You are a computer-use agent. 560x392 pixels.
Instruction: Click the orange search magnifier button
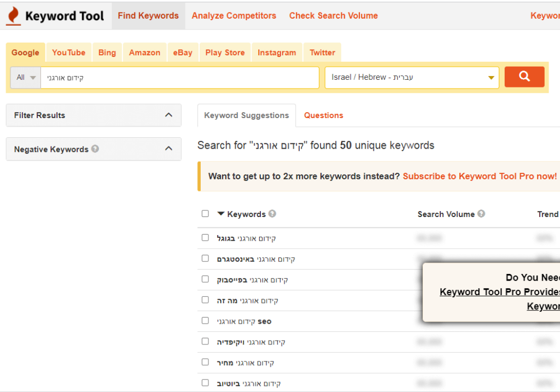(x=524, y=77)
